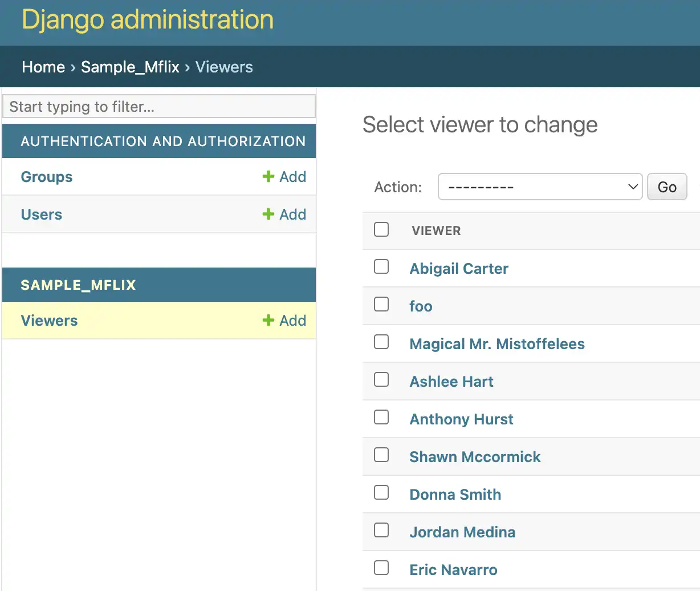Screen dimensions: 700x591
Task: Sort by the VIEWER column header
Action: (436, 230)
